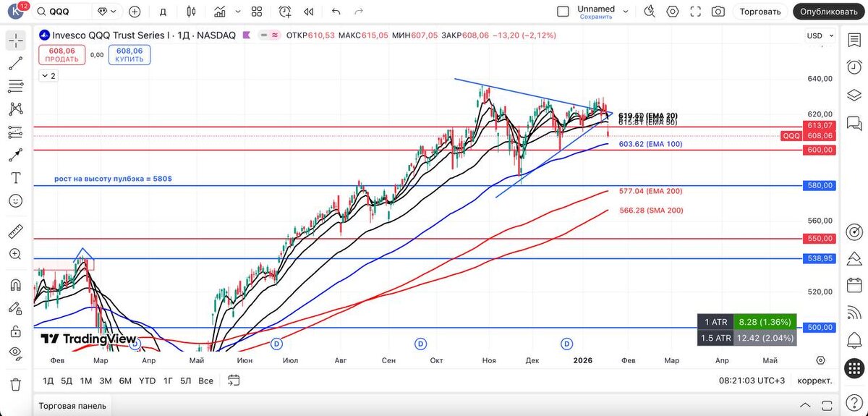Take a chart snapshot with camera icon
The image size is (868, 416).
pos(718,12)
